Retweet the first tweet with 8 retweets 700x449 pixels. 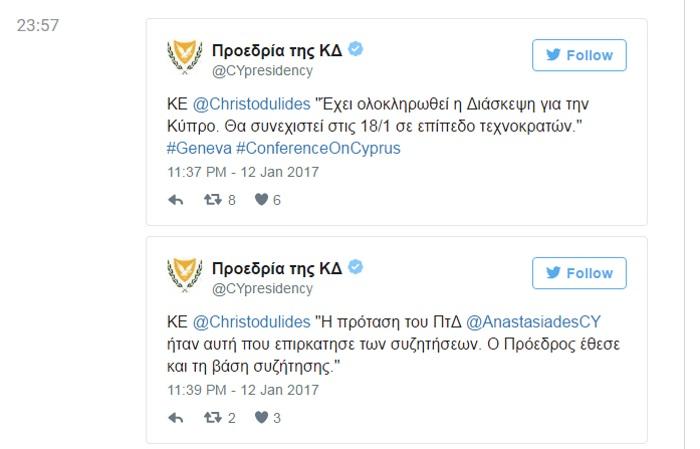[x=212, y=200]
